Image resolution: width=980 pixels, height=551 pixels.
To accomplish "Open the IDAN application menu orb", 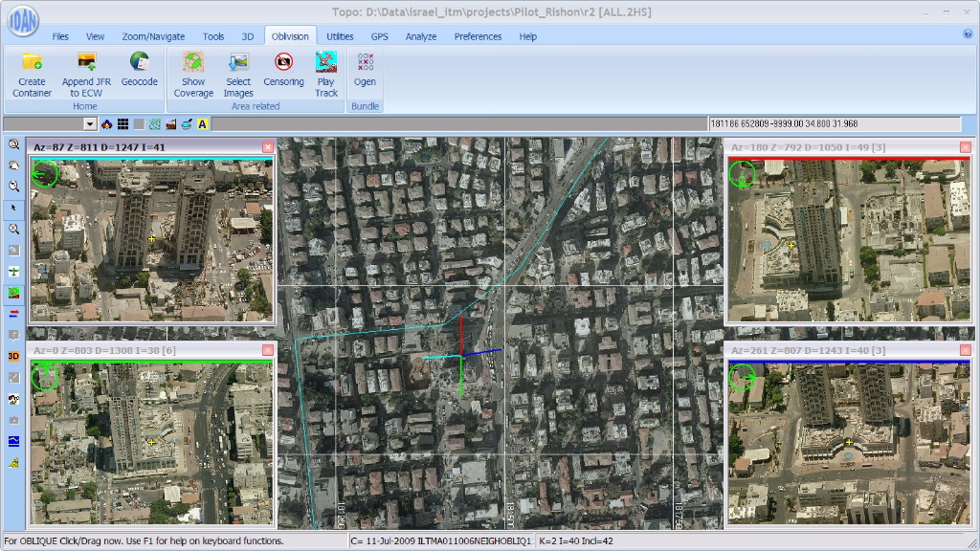I will point(19,19).
